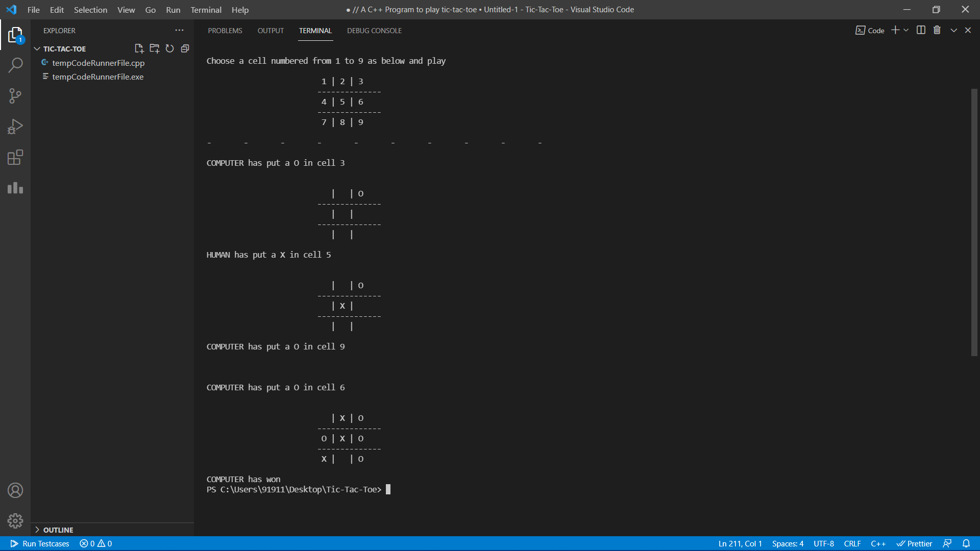This screenshot has width=980, height=551.
Task: Refresh the Explorer file list
Action: pos(169,48)
